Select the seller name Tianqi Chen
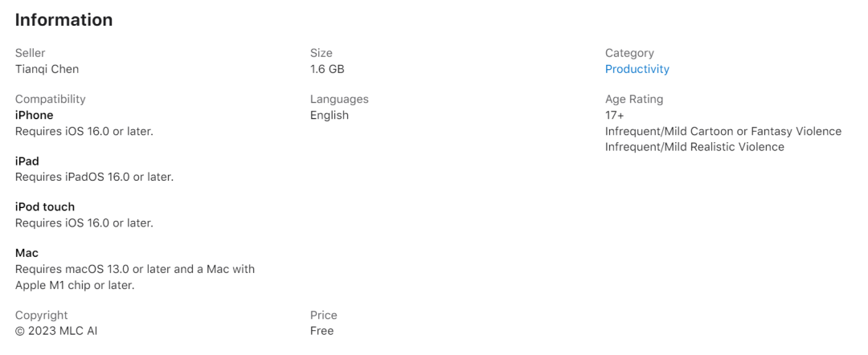 pyautogui.click(x=47, y=69)
